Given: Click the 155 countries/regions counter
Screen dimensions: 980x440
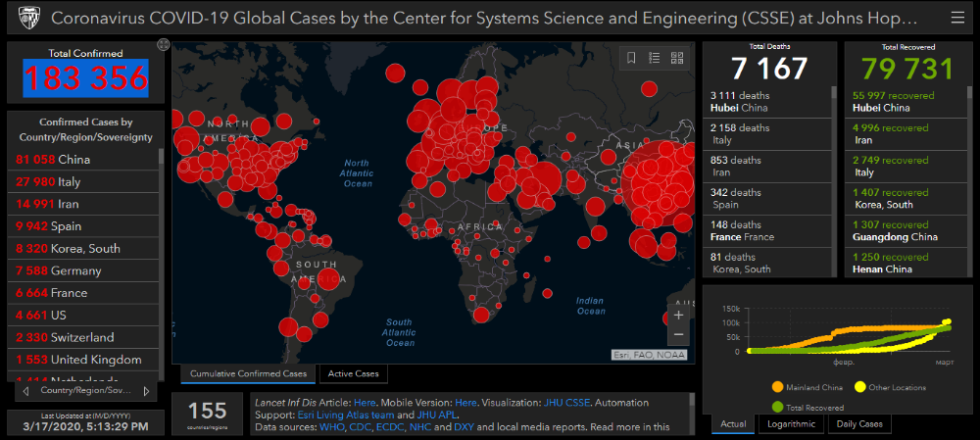Looking at the screenshot, I should pyautogui.click(x=208, y=414).
